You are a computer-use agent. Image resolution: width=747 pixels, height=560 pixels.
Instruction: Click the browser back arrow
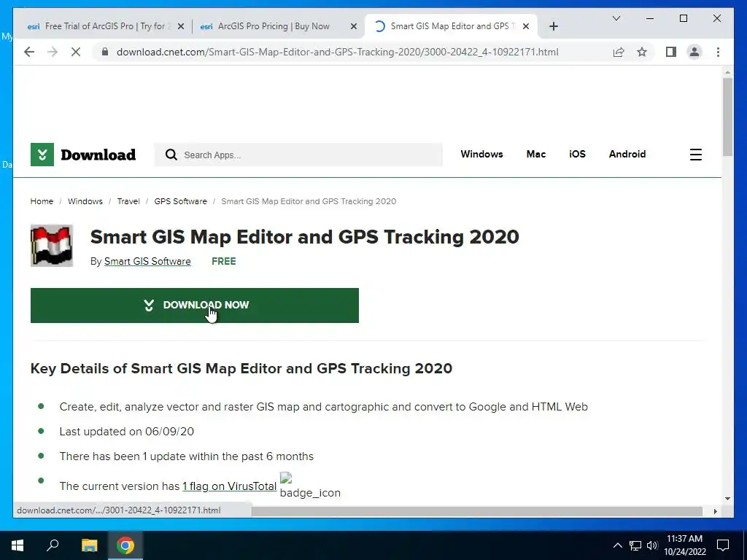(29, 52)
